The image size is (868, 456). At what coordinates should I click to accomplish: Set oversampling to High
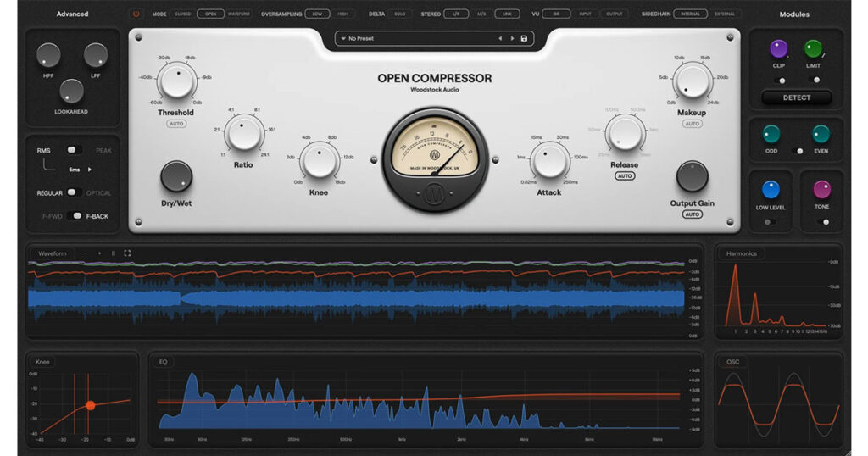click(x=342, y=14)
